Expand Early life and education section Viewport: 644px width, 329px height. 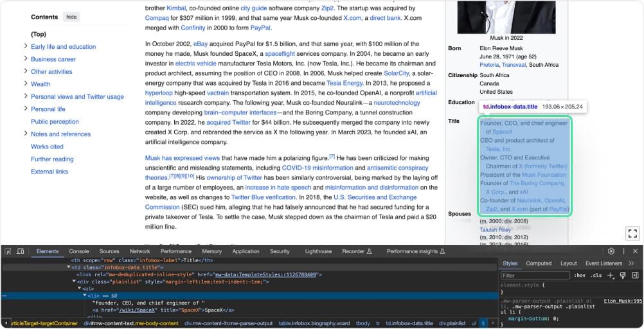pyautogui.click(x=26, y=46)
